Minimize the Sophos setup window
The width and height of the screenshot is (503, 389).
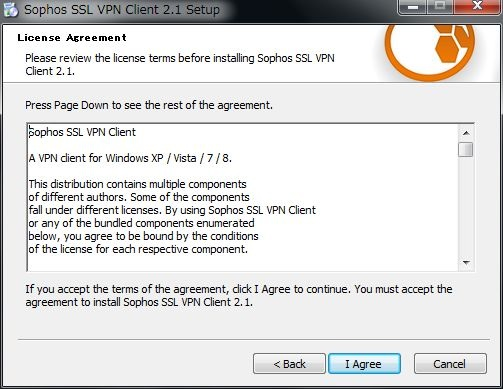pyautogui.click(x=413, y=7)
